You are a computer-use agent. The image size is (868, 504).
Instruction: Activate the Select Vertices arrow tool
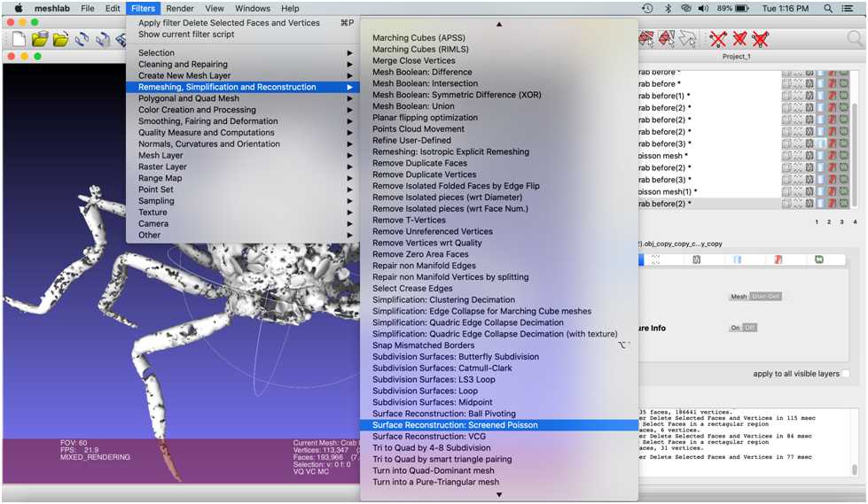[x=687, y=39]
